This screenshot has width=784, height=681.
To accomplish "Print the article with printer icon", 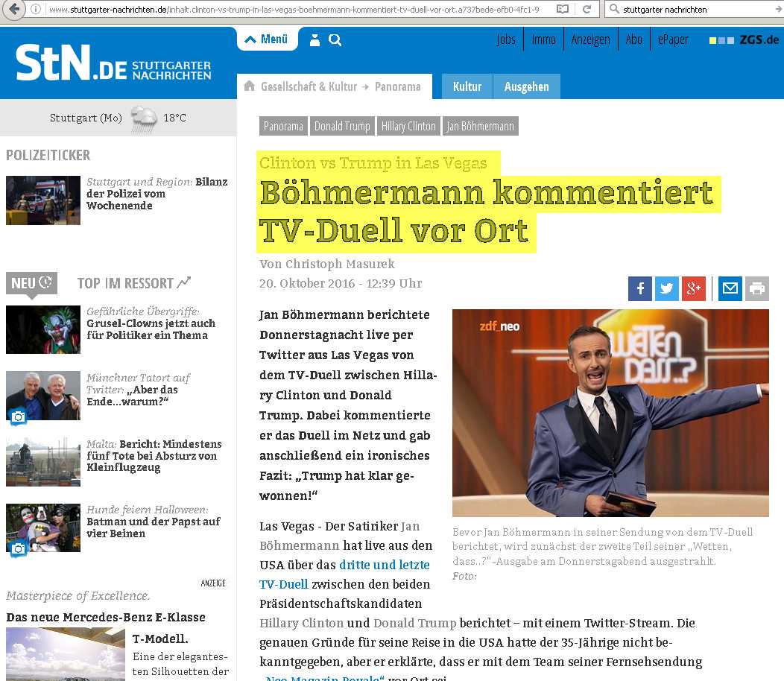I will (757, 288).
